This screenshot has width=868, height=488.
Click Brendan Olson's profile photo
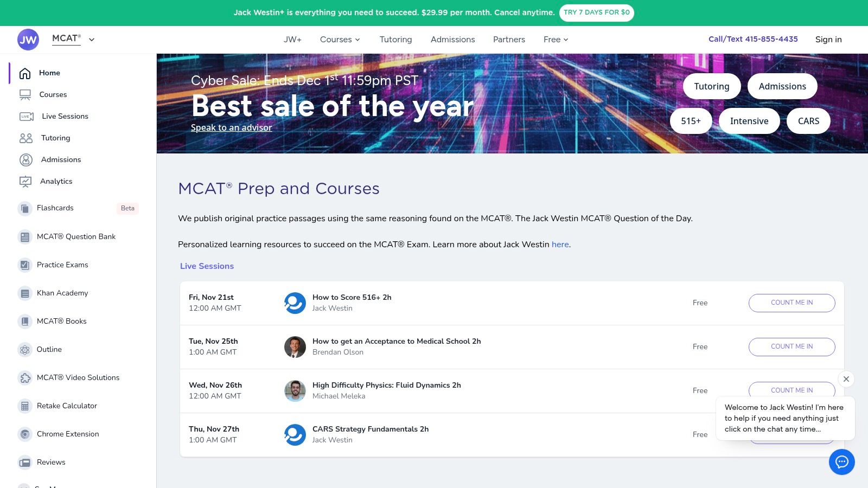[295, 347]
